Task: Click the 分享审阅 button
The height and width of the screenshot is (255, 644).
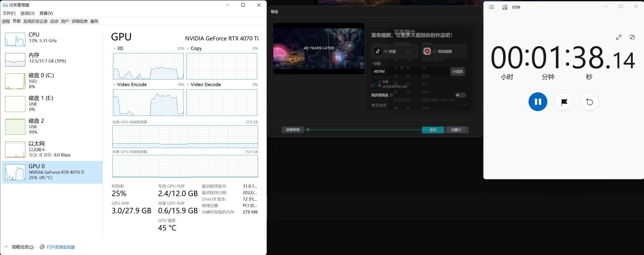Action: tap(293, 130)
